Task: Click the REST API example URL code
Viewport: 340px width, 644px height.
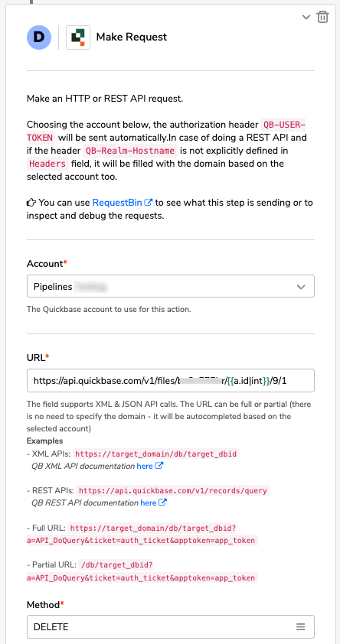Action: click(172, 490)
